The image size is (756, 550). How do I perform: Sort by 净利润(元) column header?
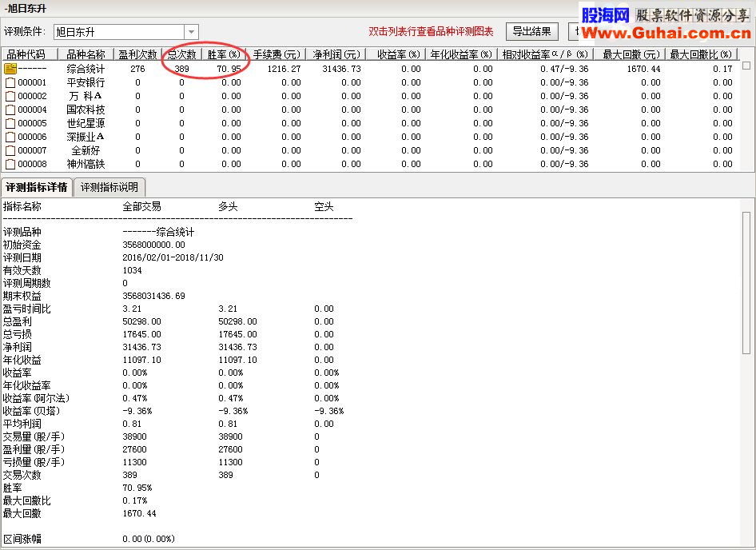click(336, 54)
